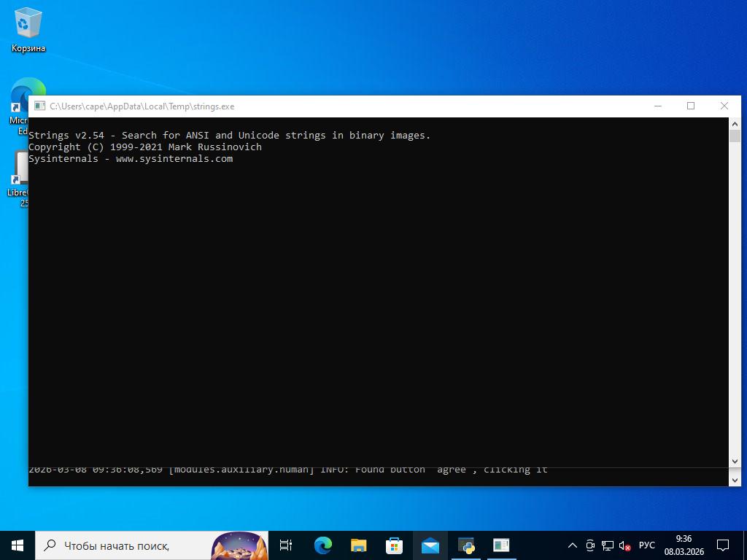Open the clock and calendar flyout
The width and height of the screenshot is (747, 560).
pyautogui.click(x=684, y=545)
